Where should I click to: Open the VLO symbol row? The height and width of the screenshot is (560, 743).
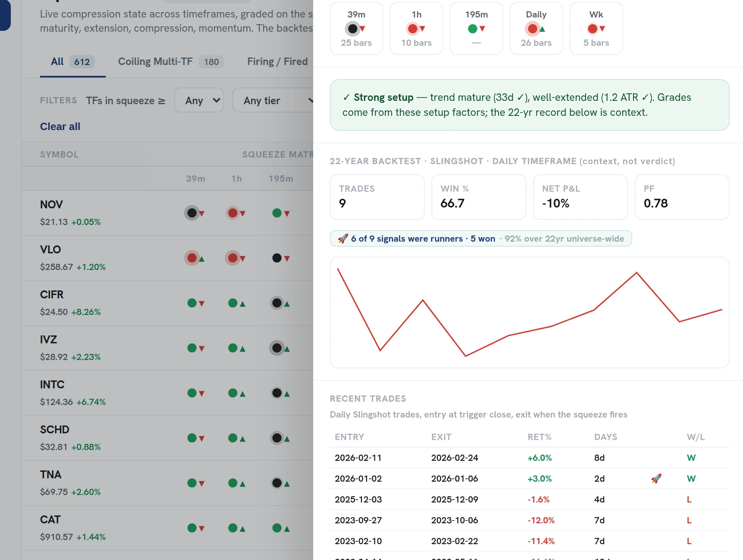[167, 258]
